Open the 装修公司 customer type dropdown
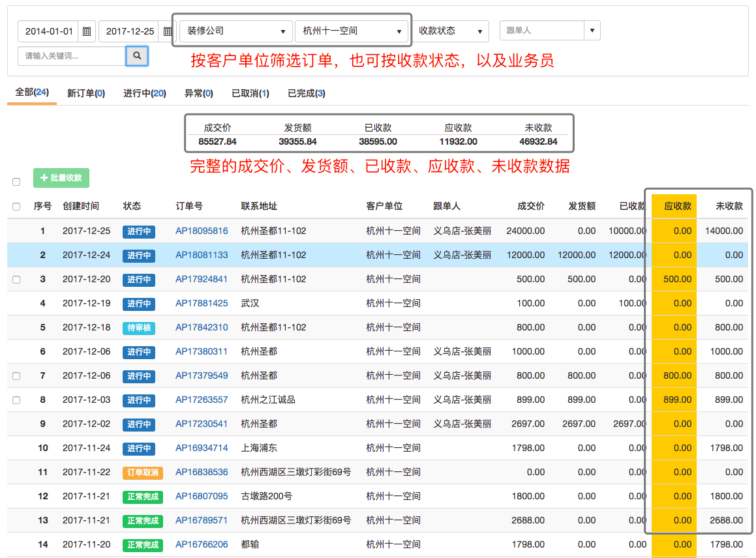Screen dimensions: 756x558 click(235, 31)
